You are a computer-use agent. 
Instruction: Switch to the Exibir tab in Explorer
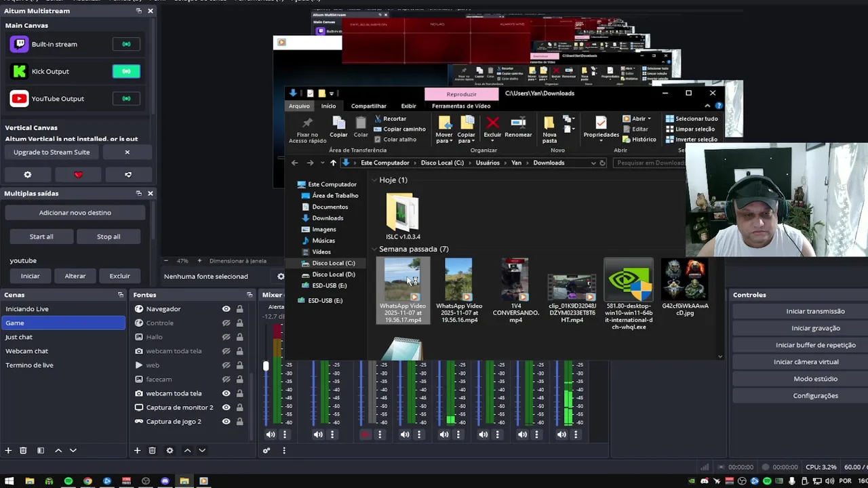coord(408,106)
